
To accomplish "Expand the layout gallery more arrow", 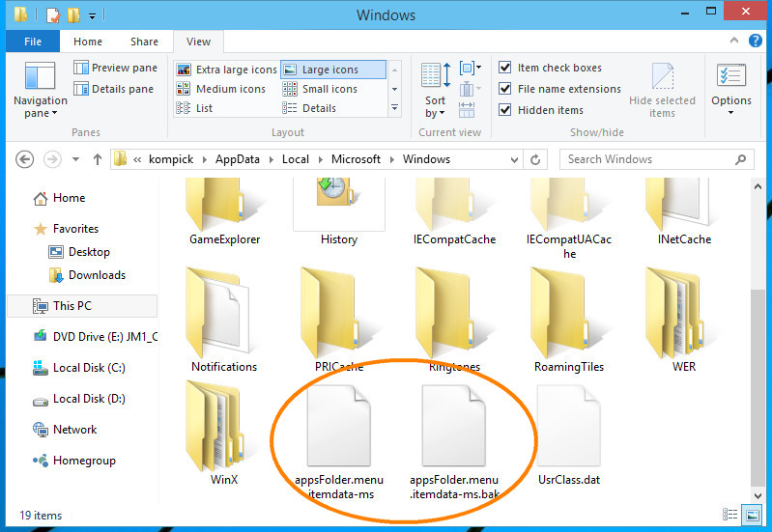I will click(x=394, y=107).
